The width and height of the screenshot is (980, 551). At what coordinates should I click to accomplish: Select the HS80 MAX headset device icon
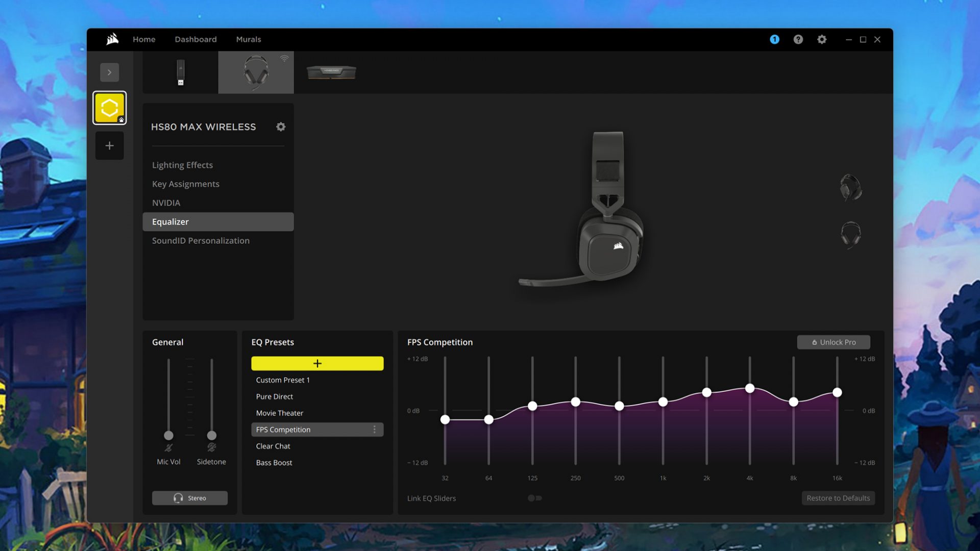255,71
